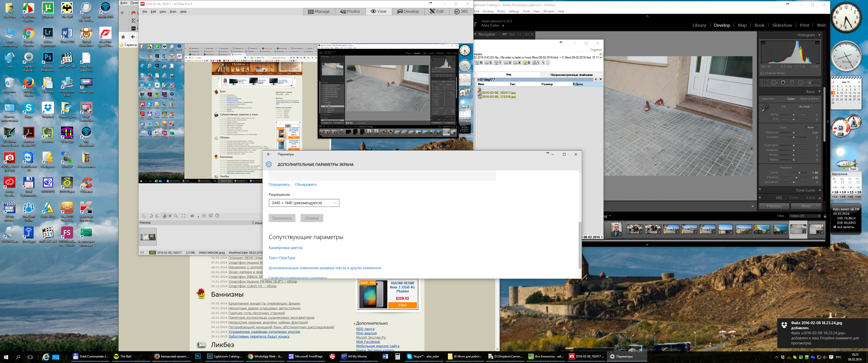Rotate image left in ACDSee toolbar
The image size is (868, 363).
click(x=151, y=216)
